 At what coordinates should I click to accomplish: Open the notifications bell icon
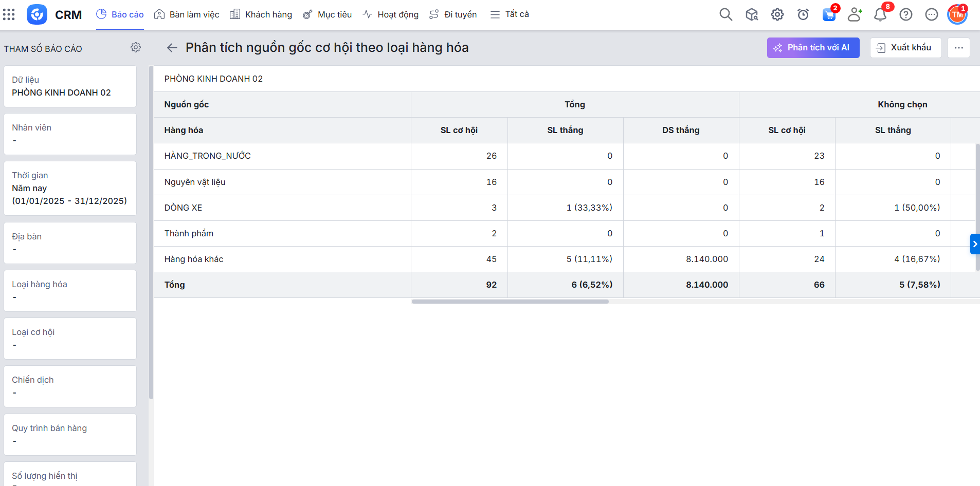coord(880,14)
